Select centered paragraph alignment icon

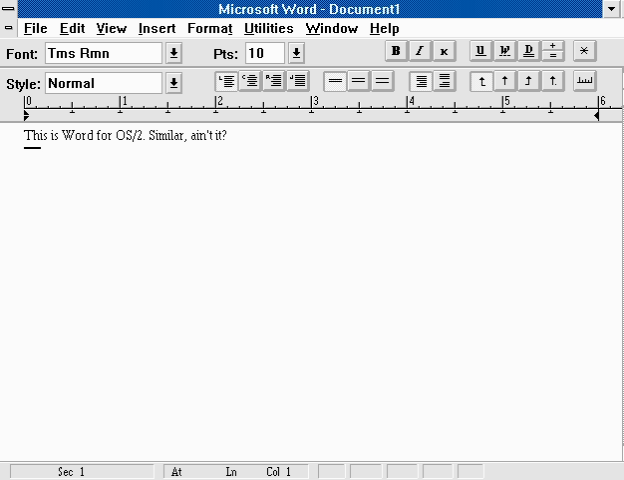coord(250,81)
